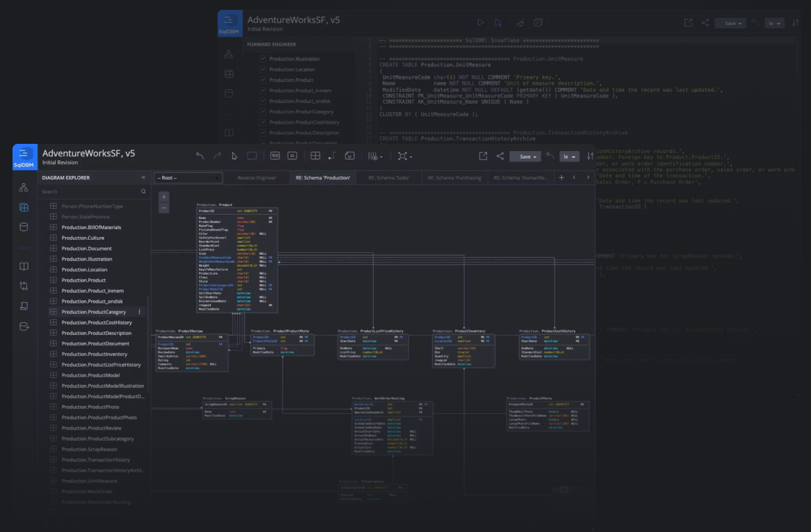811x532 pixels.
Task: Select the database objects icon in the left sidebar
Action: 24,227
